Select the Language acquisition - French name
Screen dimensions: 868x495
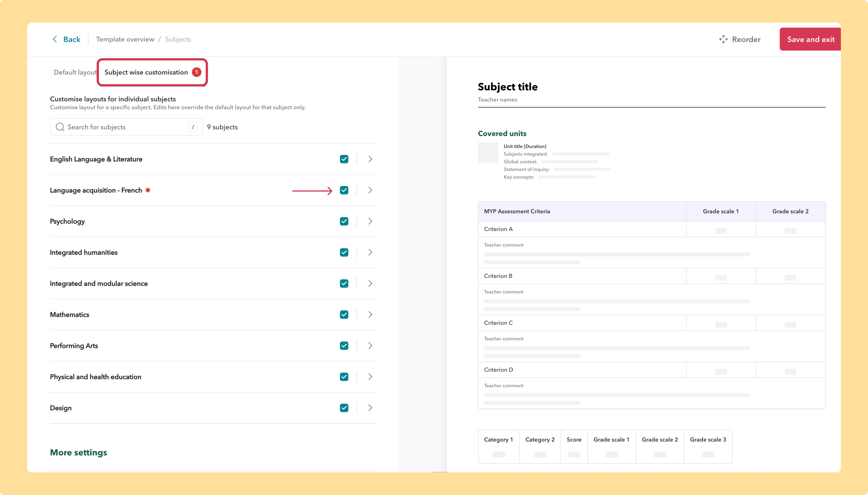pyautogui.click(x=96, y=190)
